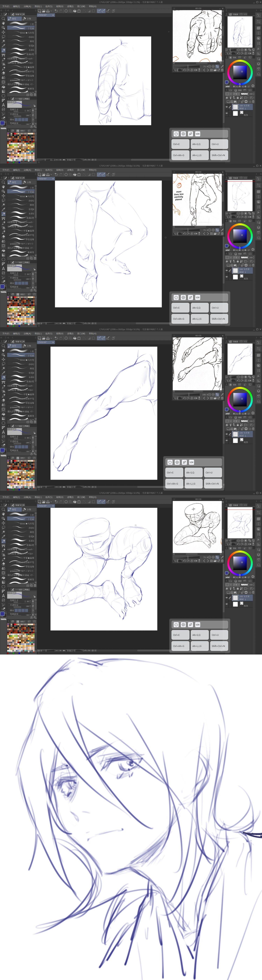Select the Zoom magnifier tool in arm-sketch window
The image size is (262, 980).
[x=3, y=19]
